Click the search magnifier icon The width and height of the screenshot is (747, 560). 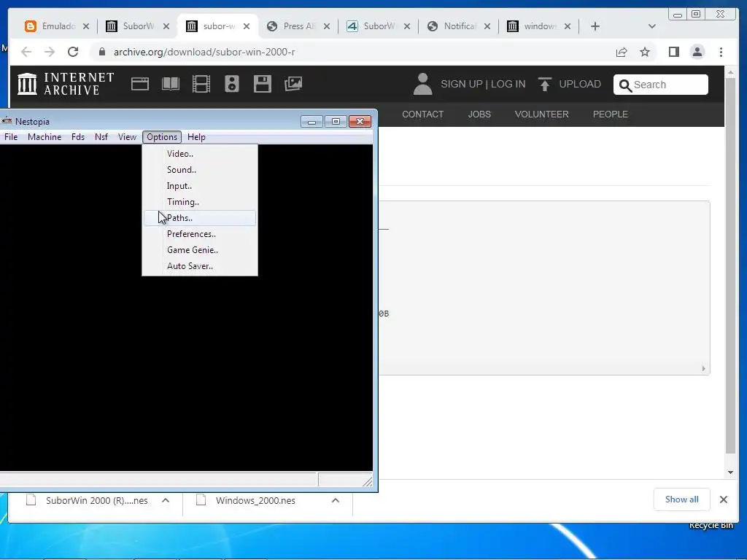click(x=625, y=85)
